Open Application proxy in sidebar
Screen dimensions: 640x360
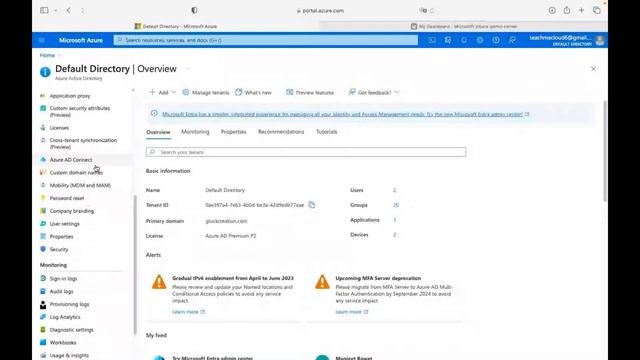[70, 96]
